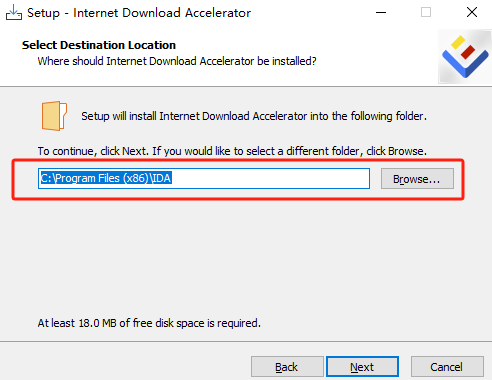This screenshot has height=380, width=492.
Task: Click the window title Setup - Internet Download Accelerator
Action: click(x=139, y=13)
